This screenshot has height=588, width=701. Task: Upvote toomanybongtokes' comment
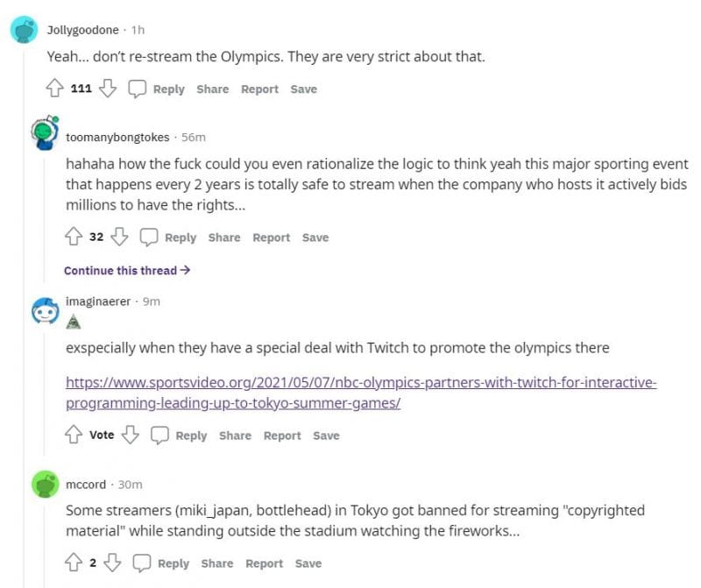74,237
